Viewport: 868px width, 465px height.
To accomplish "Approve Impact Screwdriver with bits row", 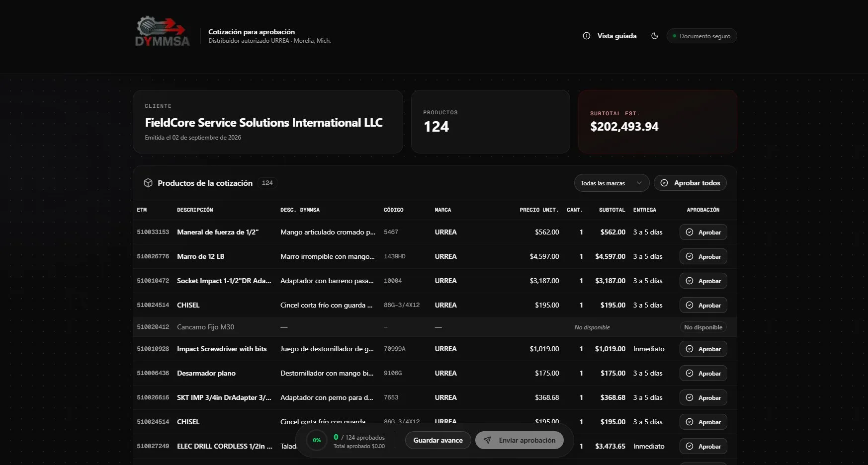I will coord(703,349).
